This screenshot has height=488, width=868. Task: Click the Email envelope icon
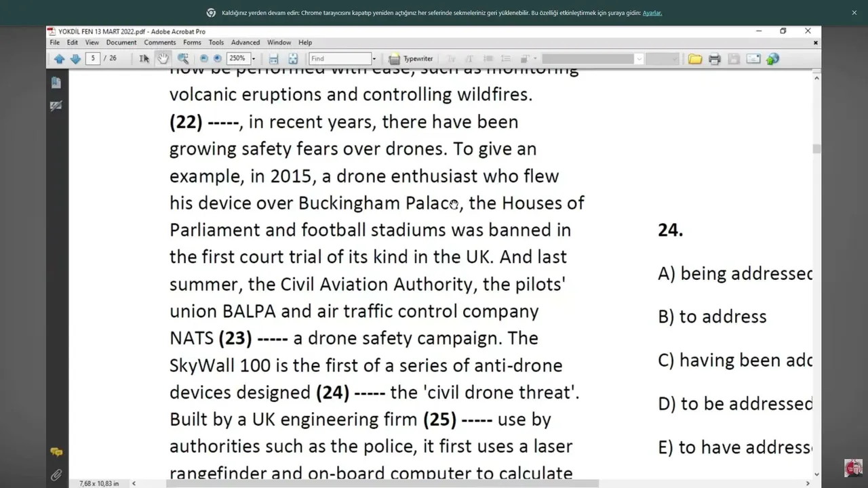pos(753,59)
